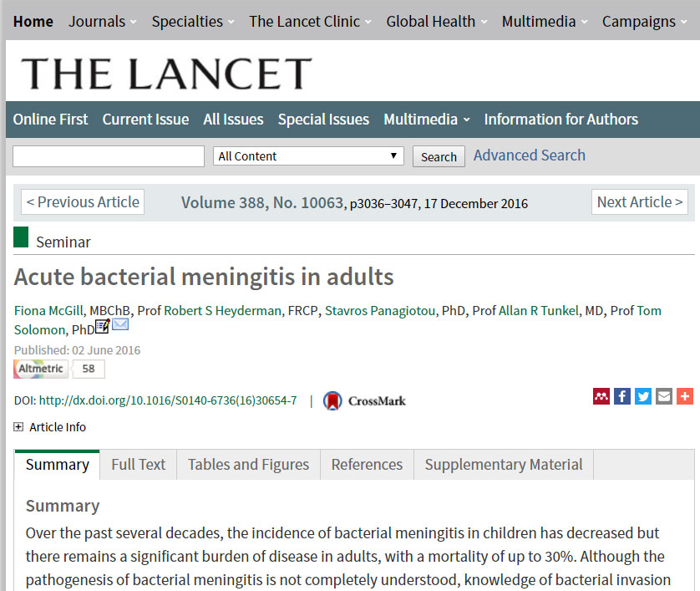Viewport: 700px width, 591px height.
Task: Email this article via envelope share icon
Action: [x=664, y=396]
